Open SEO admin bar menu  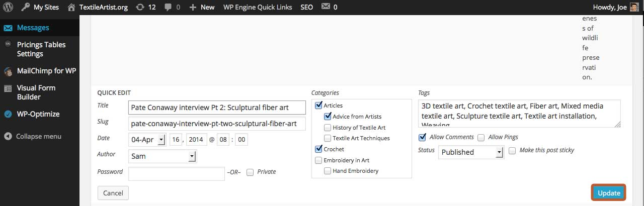[x=306, y=7]
